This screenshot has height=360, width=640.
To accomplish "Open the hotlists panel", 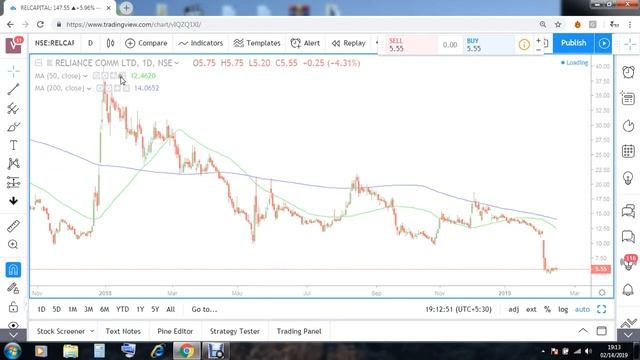I will coord(628,125).
